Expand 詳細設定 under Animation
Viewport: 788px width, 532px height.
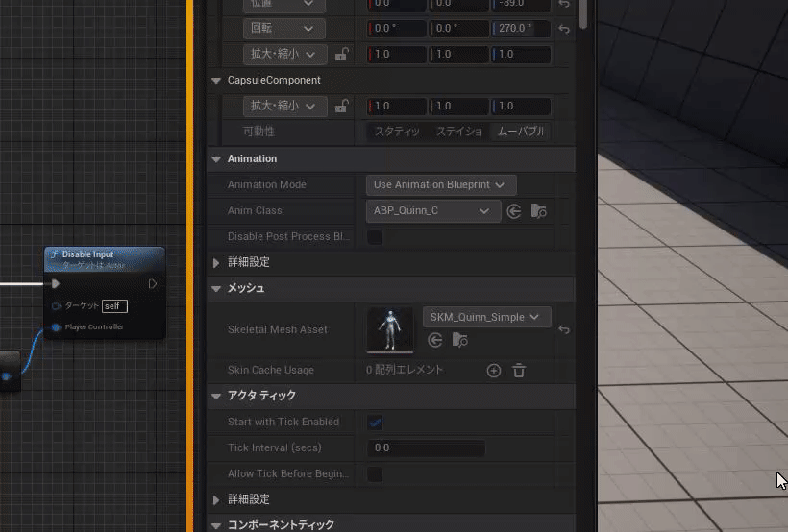(x=216, y=263)
